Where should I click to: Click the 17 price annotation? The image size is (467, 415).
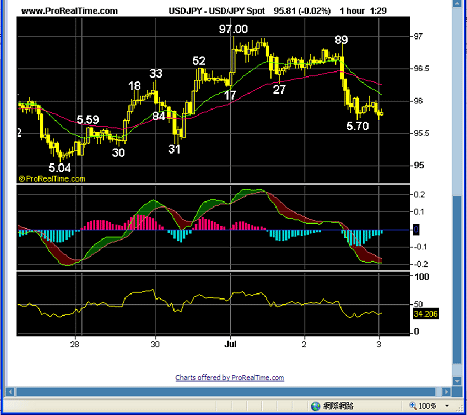tap(230, 96)
